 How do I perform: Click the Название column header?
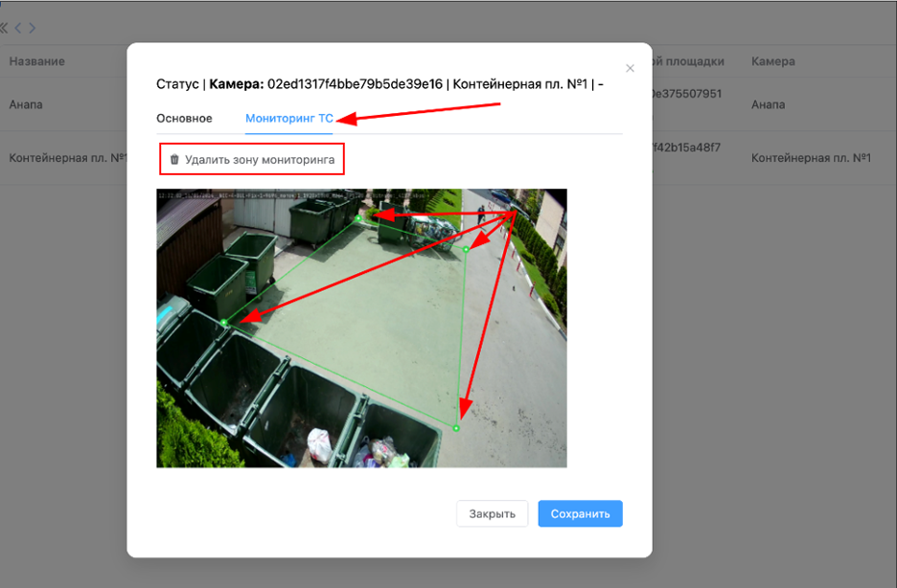pyautogui.click(x=37, y=61)
